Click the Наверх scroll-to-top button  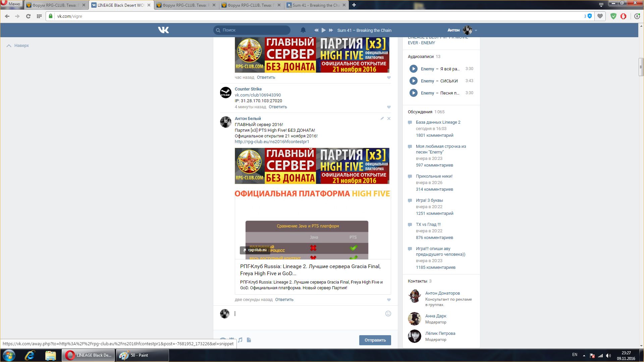(18, 46)
